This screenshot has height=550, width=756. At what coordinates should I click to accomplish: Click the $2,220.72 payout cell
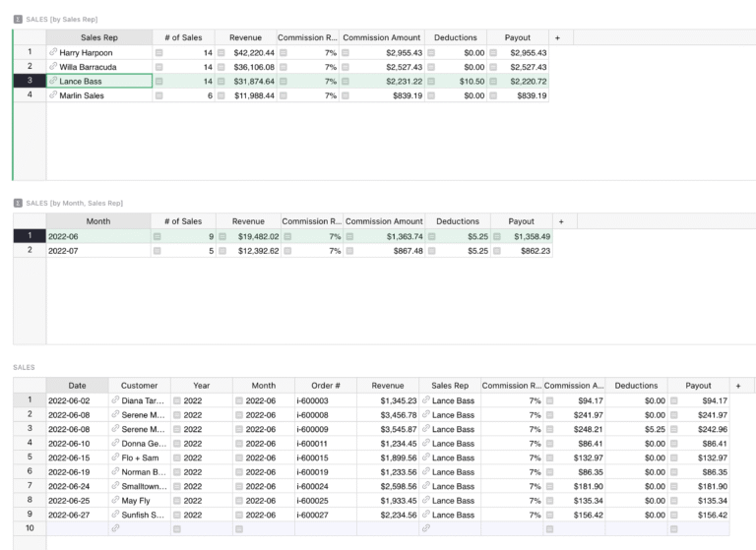(x=518, y=81)
